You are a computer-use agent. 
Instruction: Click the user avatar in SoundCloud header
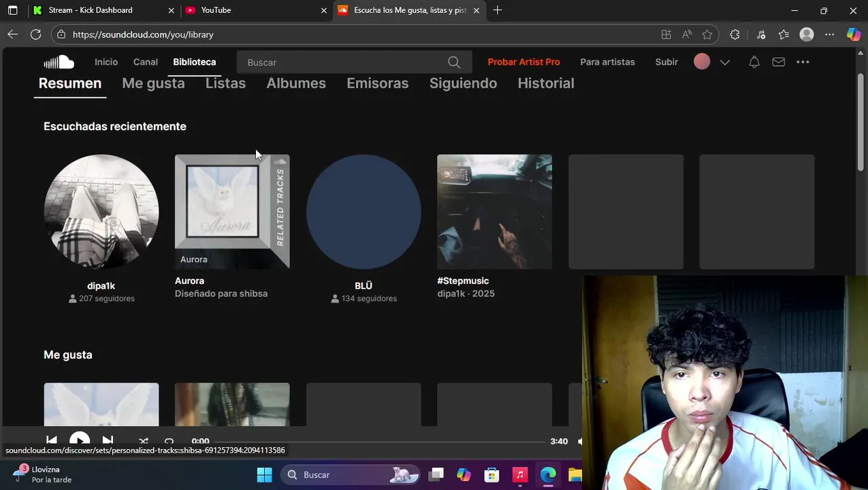pos(702,62)
